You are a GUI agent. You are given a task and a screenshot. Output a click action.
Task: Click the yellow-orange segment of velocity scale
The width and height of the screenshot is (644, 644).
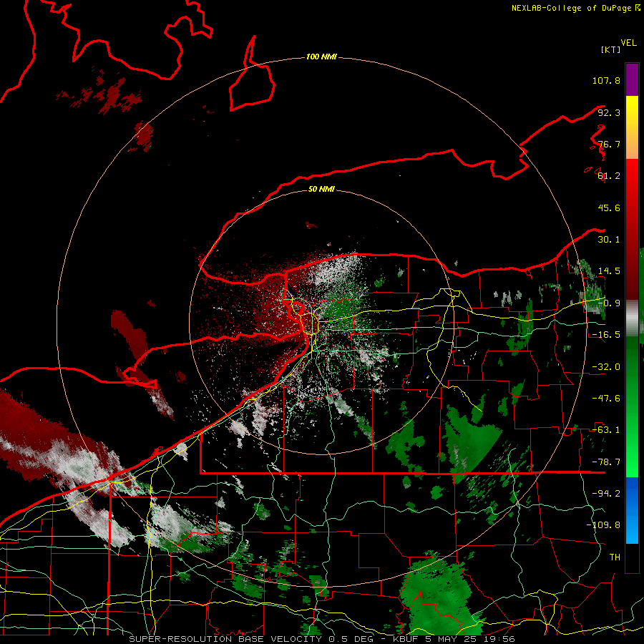click(632, 127)
